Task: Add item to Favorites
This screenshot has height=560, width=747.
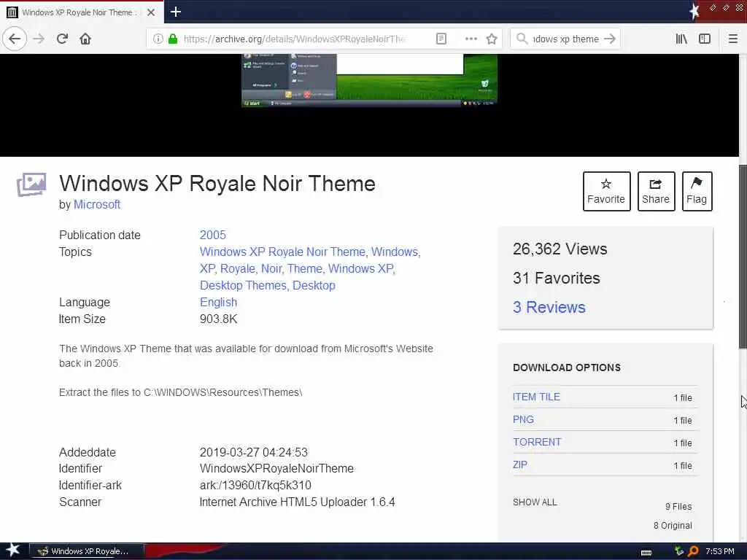Action: [x=606, y=191]
